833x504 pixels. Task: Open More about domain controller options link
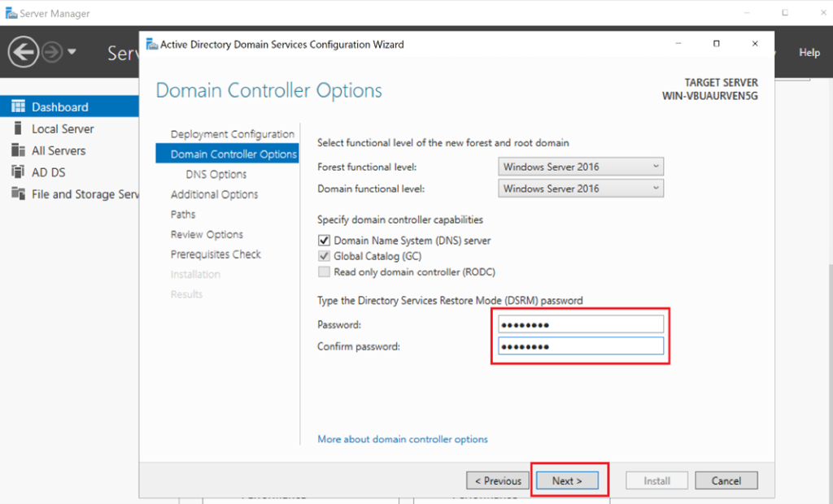402,439
